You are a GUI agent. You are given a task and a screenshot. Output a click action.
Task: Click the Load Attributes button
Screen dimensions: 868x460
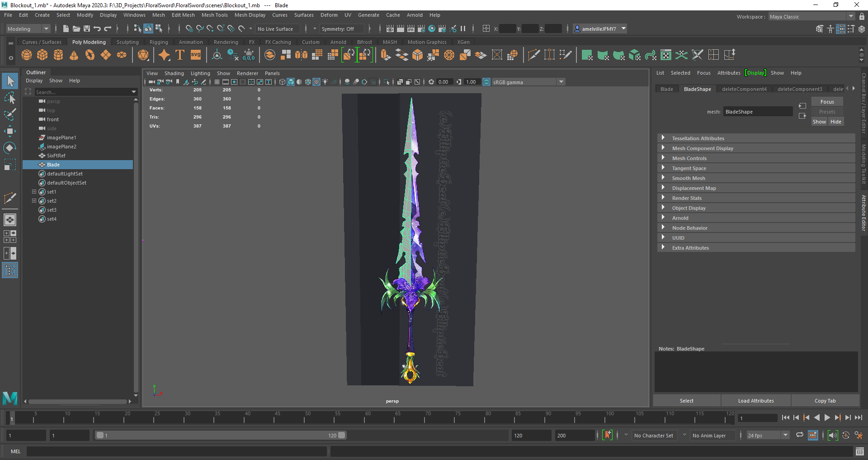tap(756, 401)
